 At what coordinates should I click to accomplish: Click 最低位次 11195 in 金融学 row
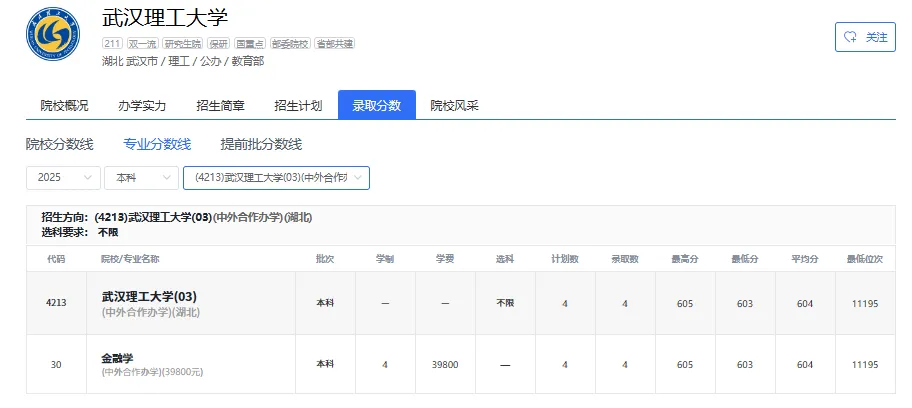[x=865, y=365]
